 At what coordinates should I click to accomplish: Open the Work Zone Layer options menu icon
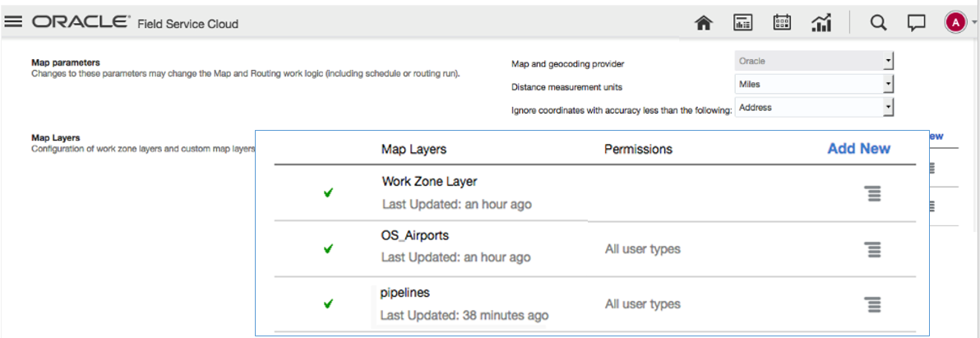pos(872,193)
